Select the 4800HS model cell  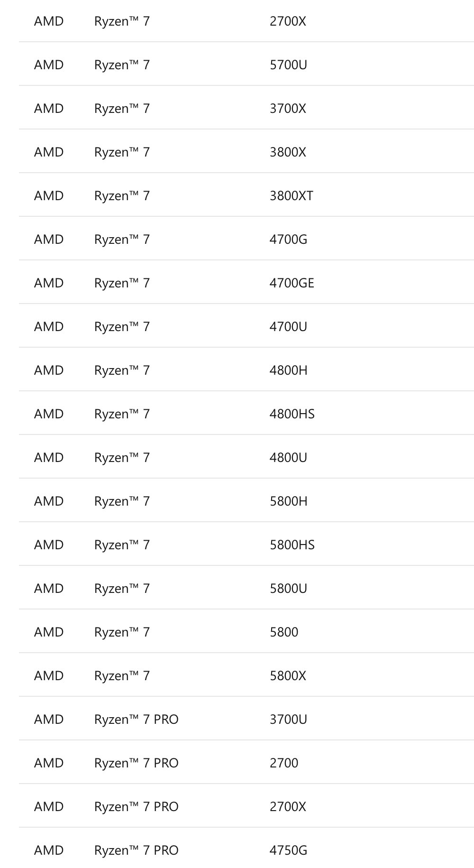292,414
